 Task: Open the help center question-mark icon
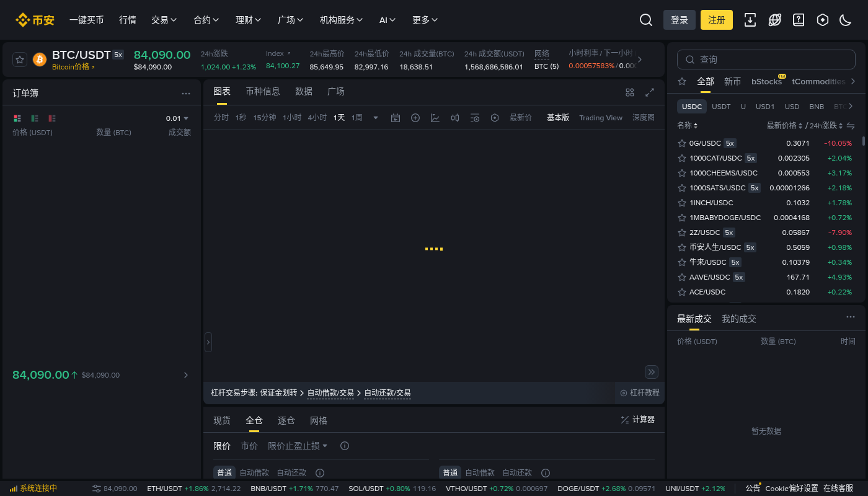tap(799, 20)
